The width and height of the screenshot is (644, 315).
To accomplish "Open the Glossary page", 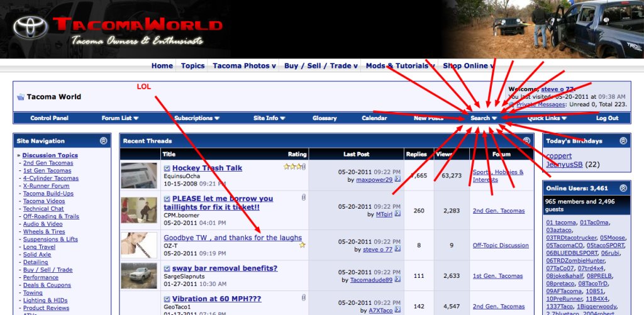I will click(325, 118).
